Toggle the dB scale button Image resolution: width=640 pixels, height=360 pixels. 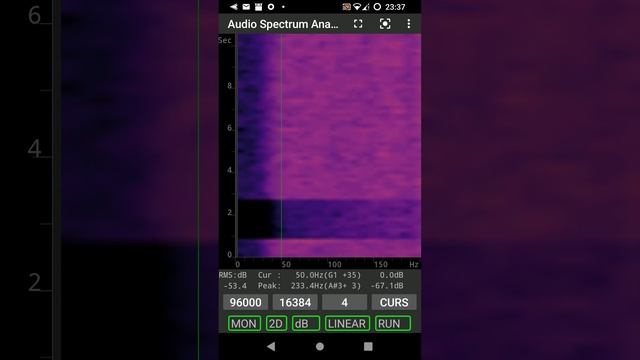pos(306,324)
